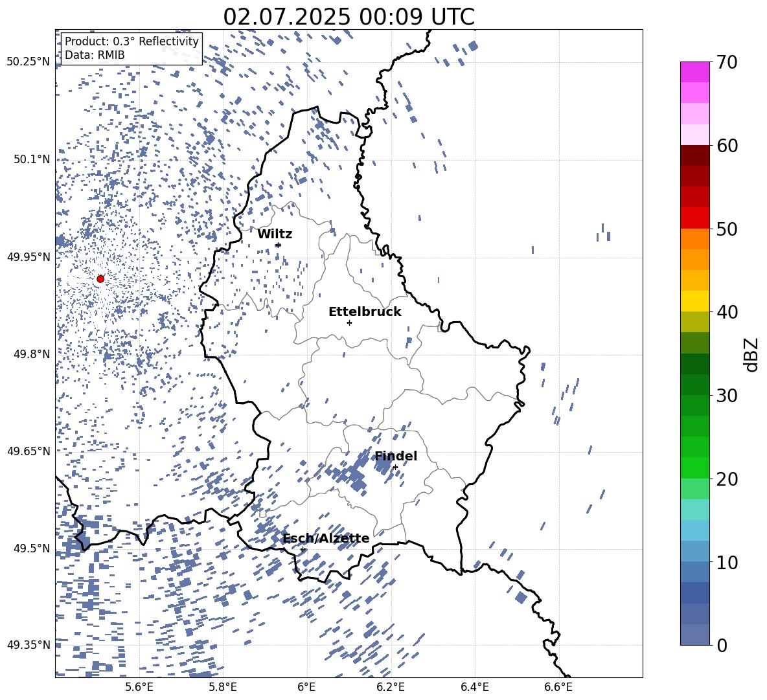767x700 pixels.
Task: Click the colorbar tick label 30
Action: (x=727, y=395)
